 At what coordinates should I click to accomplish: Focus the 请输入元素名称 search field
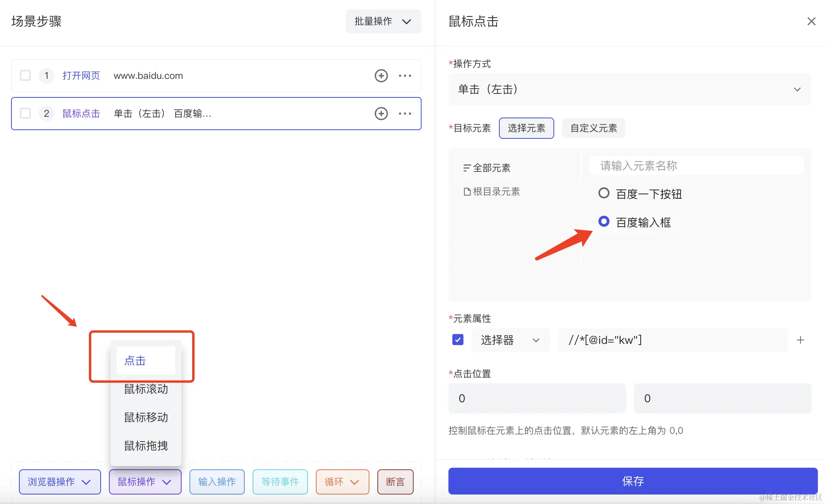(696, 166)
